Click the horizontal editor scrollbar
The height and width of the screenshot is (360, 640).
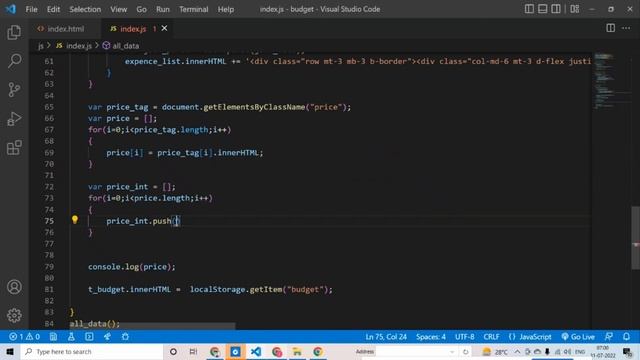152,327
